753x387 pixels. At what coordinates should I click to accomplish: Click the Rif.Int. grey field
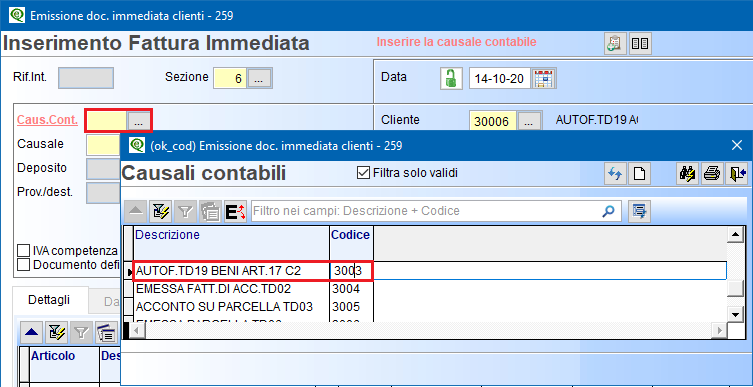pyautogui.click(x=86, y=78)
